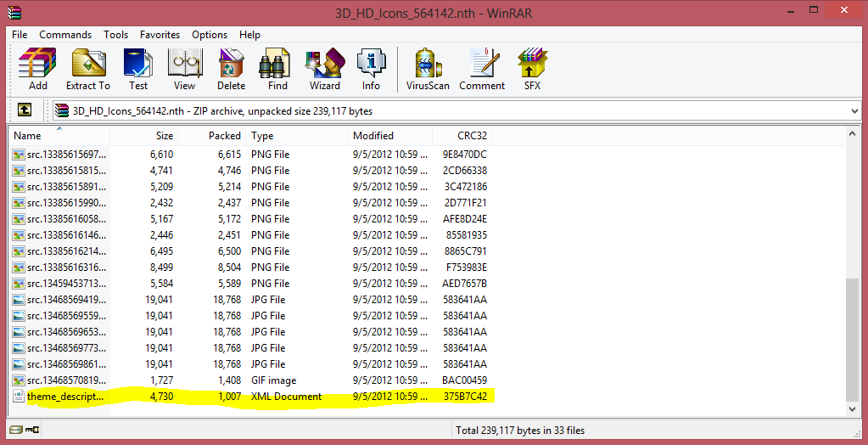Show archive Info
Viewport: 868px width, 445px height.
coord(371,70)
